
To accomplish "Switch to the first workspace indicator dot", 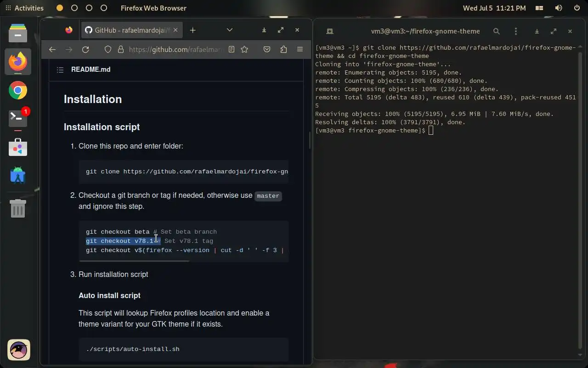I will [60, 8].
